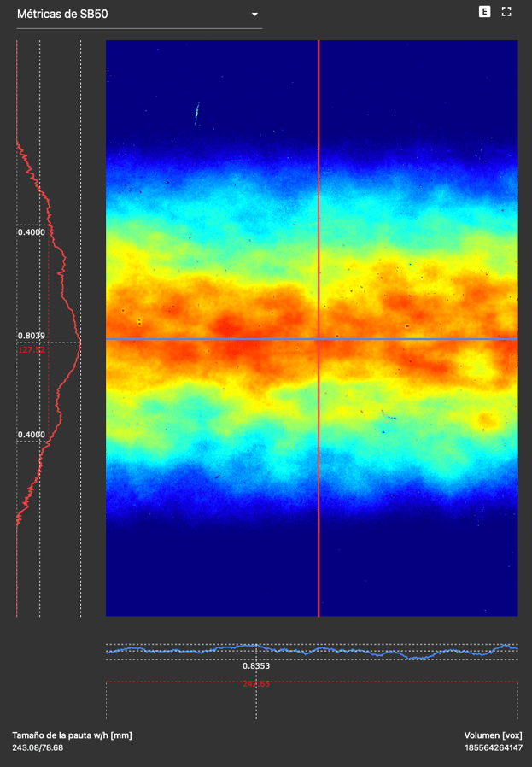
Task: Click the 0.8039 value on left profile
Action: (32, 336)
